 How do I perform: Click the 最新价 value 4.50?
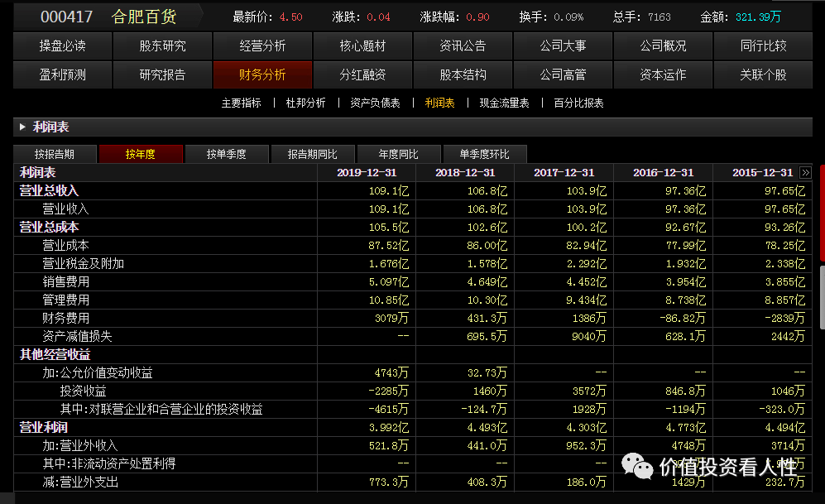[291, 17]
